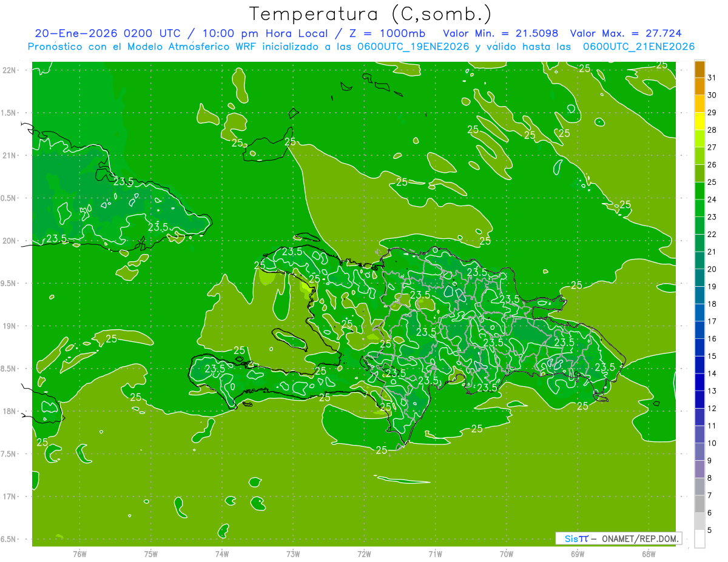728x562 pixels.
Task: Click the 76W longitude axis label
Action: click(79, 554)
